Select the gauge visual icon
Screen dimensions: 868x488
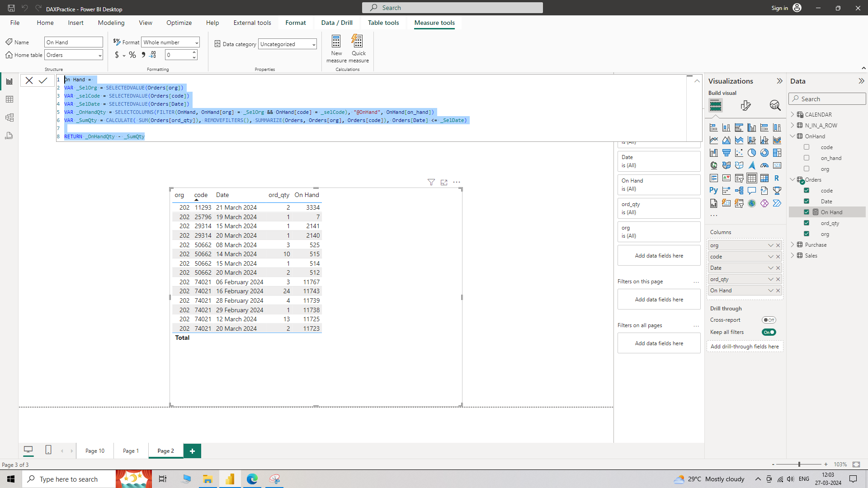click(764, 165)
